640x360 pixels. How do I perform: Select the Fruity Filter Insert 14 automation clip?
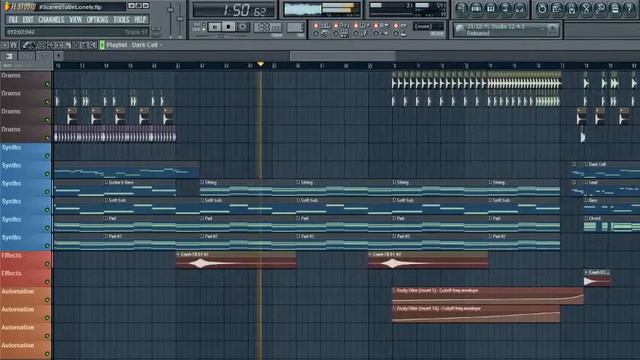point(476,314)
